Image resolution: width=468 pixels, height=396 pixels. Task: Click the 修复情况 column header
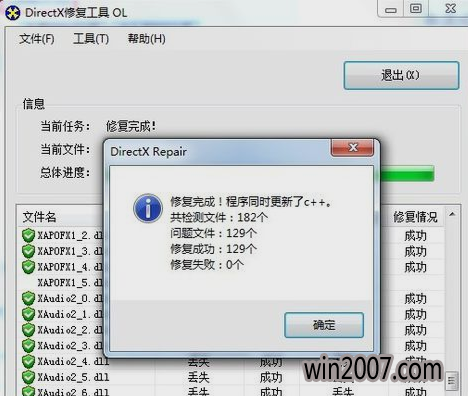(415, 217)
